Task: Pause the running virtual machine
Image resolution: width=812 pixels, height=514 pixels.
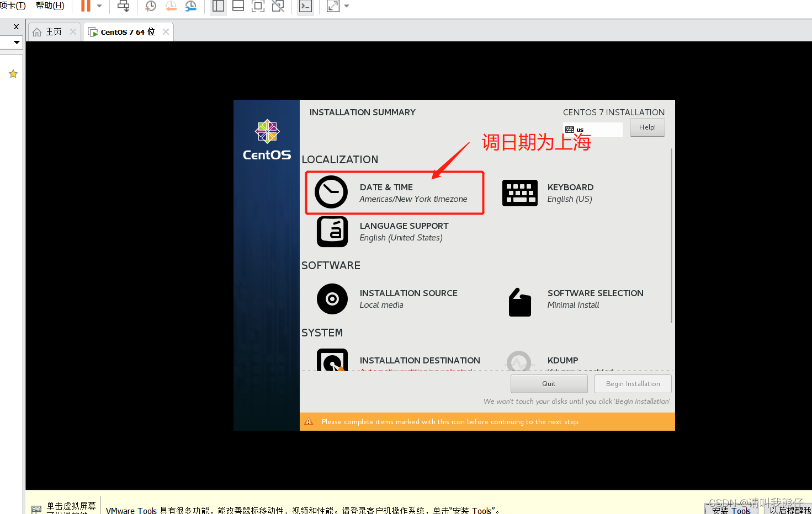Action: pos(87,7)
